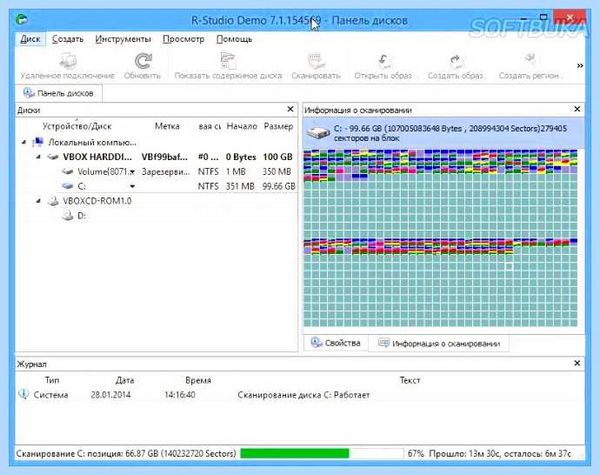Click the C: - 99.66 GB scan header text
This screenshot has width=600, height=475.
[450, 133]
